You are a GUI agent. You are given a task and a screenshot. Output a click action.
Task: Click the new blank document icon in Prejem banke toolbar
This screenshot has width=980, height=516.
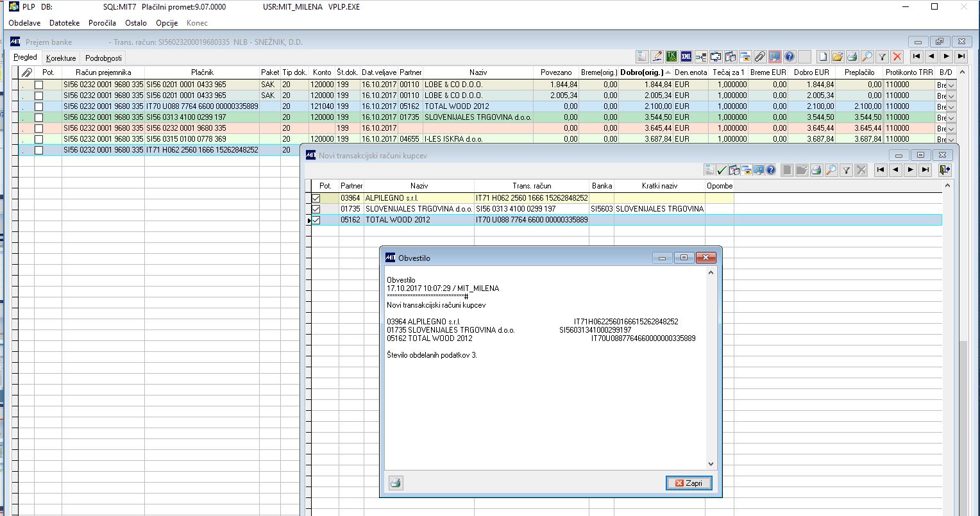(x=823, y=56)
